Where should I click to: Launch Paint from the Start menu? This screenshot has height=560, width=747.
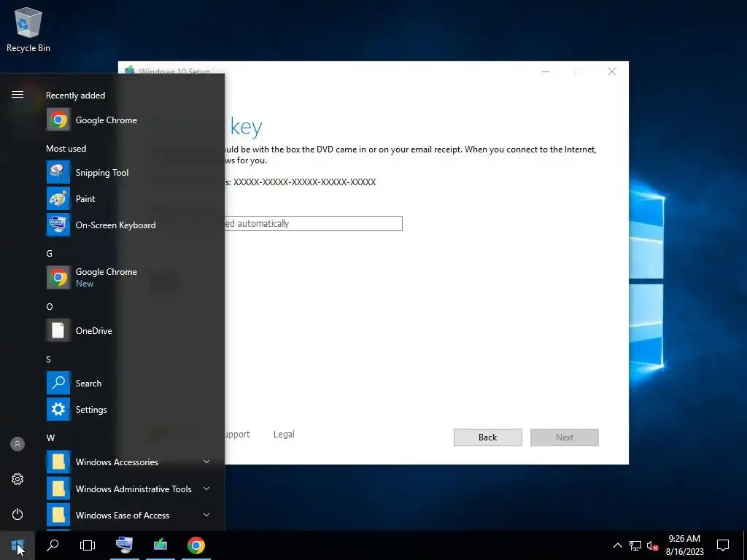click(x=128, y=198)
